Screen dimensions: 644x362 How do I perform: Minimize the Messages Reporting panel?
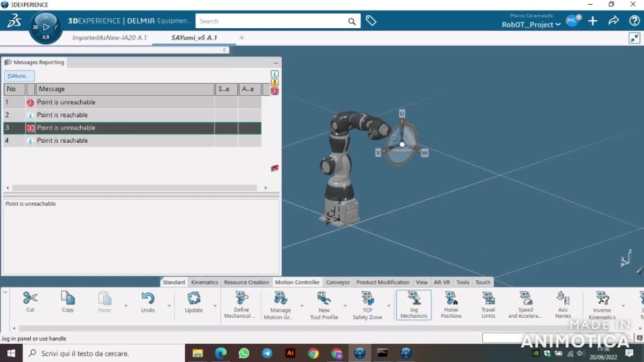[x=276, y=63]
